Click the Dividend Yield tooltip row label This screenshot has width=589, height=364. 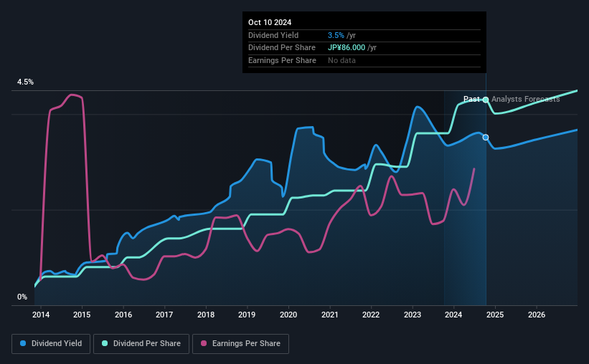pyautogui.click(x=273, y=35)
